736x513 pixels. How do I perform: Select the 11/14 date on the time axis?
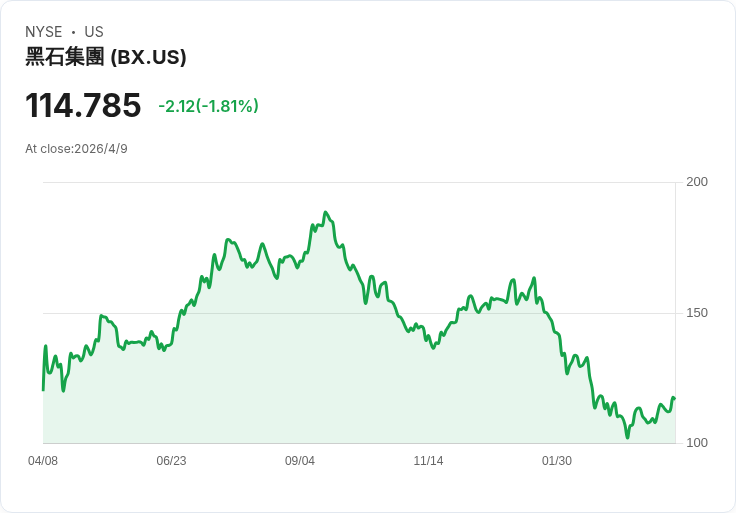pyautogui.click(x=428, y=461)
